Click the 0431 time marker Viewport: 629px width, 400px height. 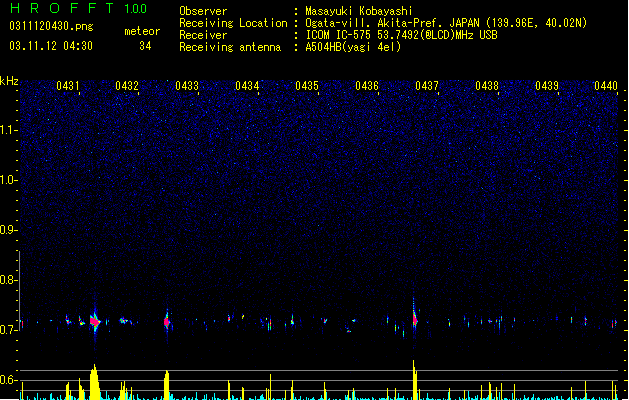pos(68,86)
